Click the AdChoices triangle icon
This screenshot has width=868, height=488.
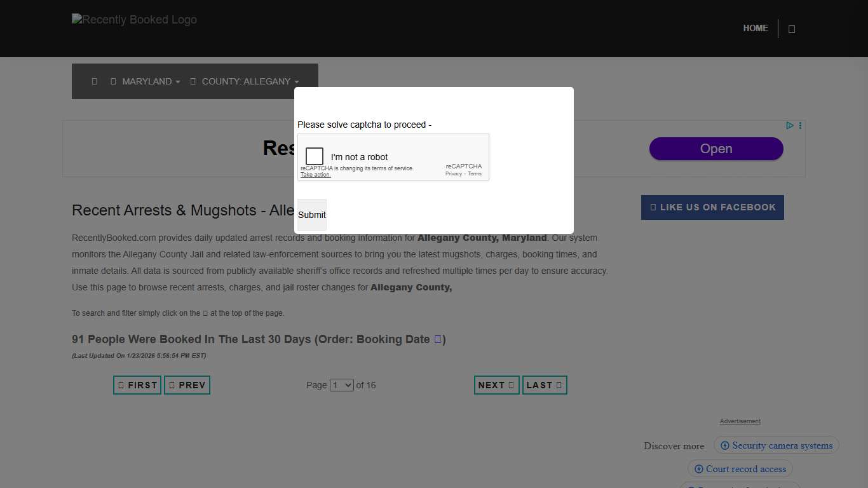tap(790, 125)
